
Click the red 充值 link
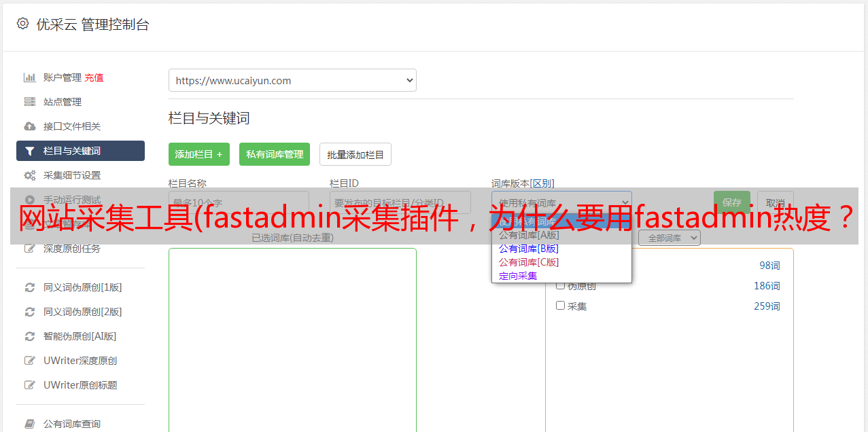[94, 77]
